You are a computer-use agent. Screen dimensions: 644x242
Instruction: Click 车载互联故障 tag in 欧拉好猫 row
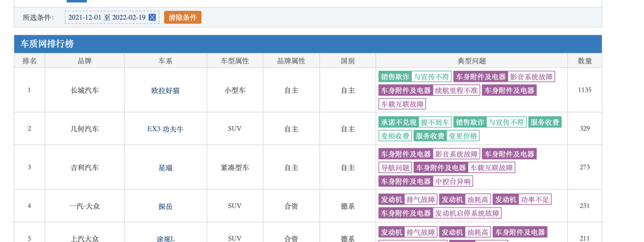click(x=402, y=104)
